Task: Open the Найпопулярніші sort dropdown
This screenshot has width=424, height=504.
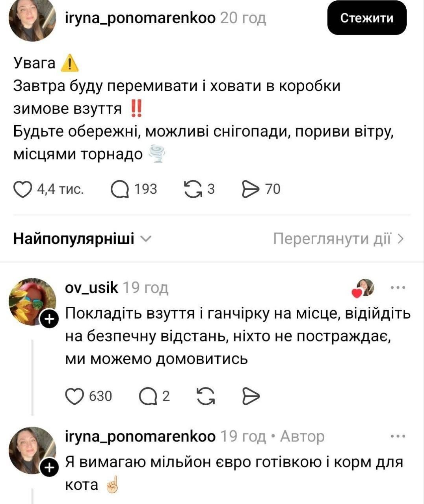Action: (x=82, y=239)
